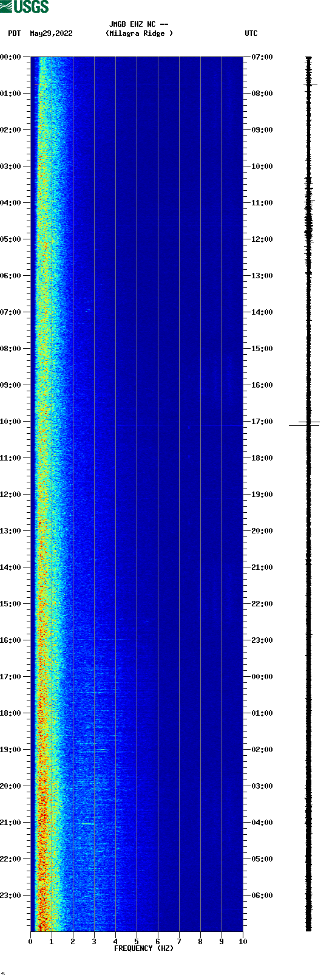Screen dimensions: 335x980
Task: Click the 18:00 PDT time label
Action: [11, 713]
